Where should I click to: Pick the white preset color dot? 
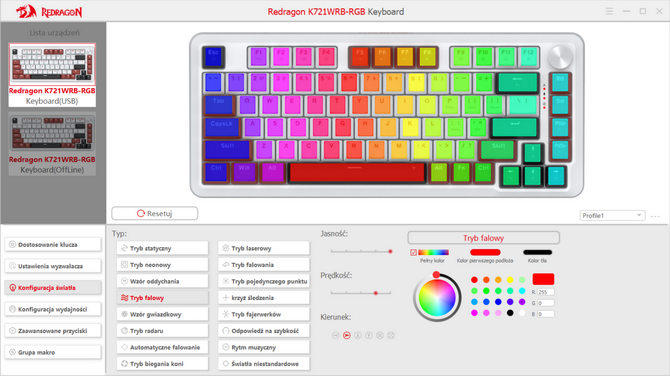(522, 313)
